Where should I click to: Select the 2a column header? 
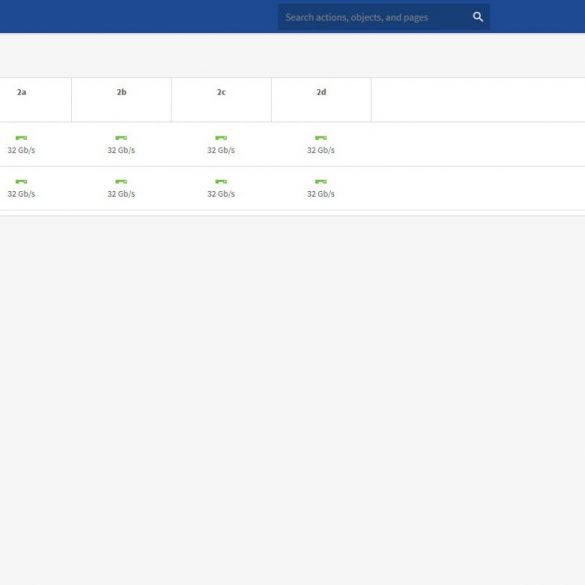pos(22,92)
